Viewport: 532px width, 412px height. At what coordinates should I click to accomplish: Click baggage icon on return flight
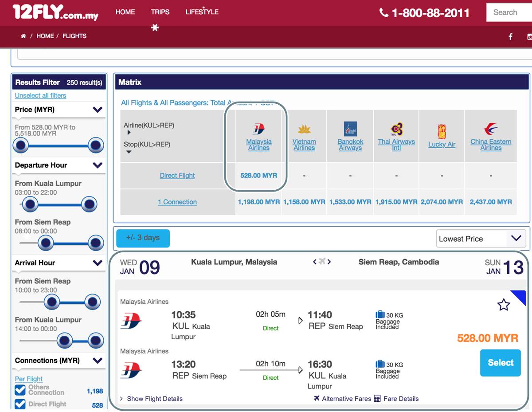(380, 365)
